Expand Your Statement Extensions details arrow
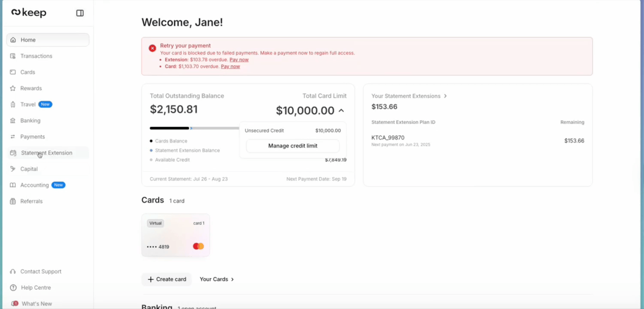This screenshot has height=309, width=644. (445, 96)
